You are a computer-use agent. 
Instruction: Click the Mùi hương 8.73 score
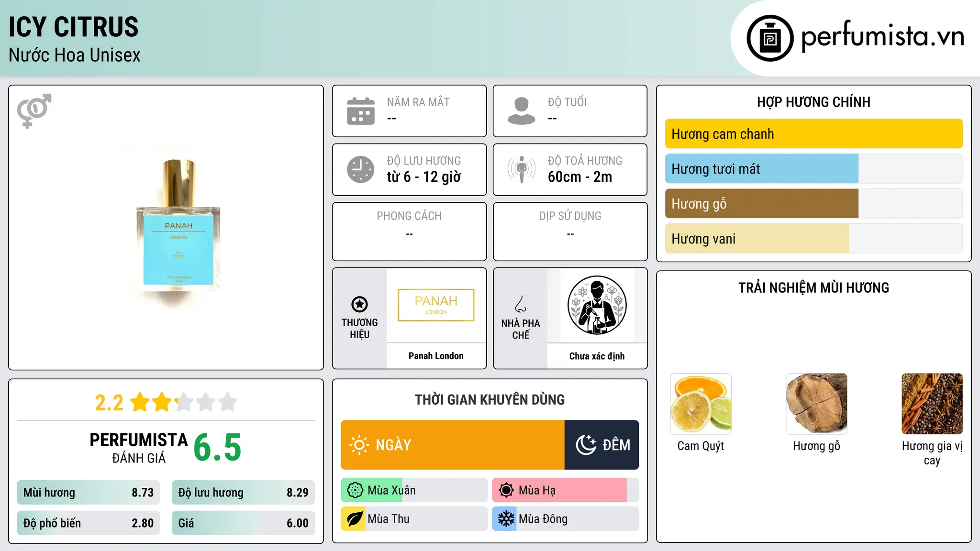click(89, 492)
